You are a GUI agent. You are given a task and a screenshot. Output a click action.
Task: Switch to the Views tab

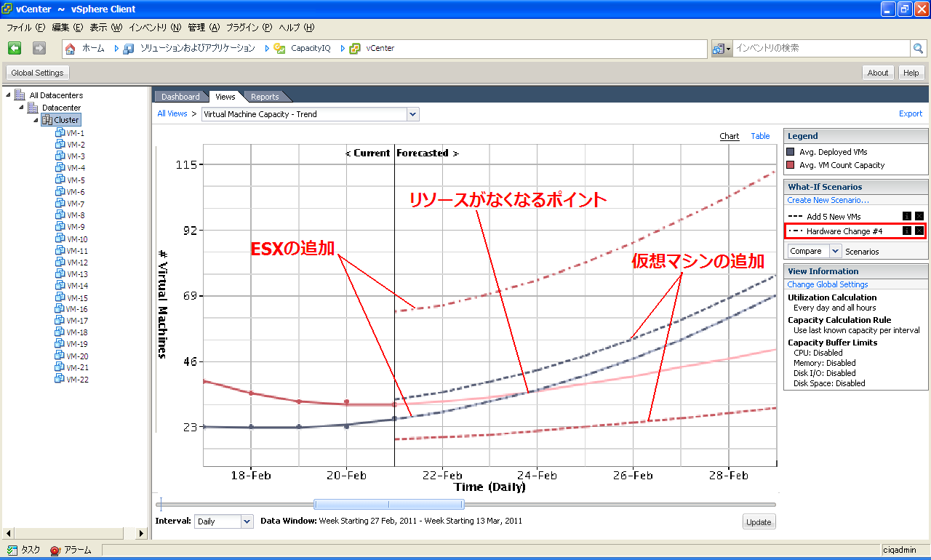(225, 97)
